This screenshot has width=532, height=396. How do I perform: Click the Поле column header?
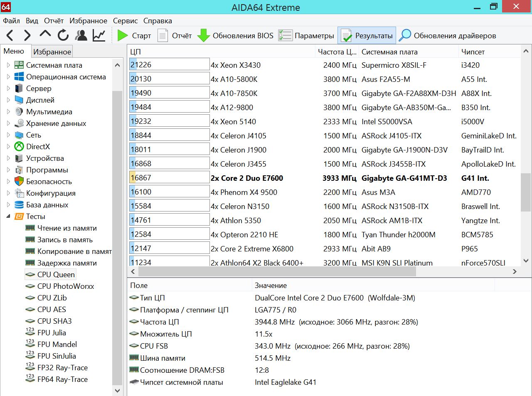click(190, 285)
